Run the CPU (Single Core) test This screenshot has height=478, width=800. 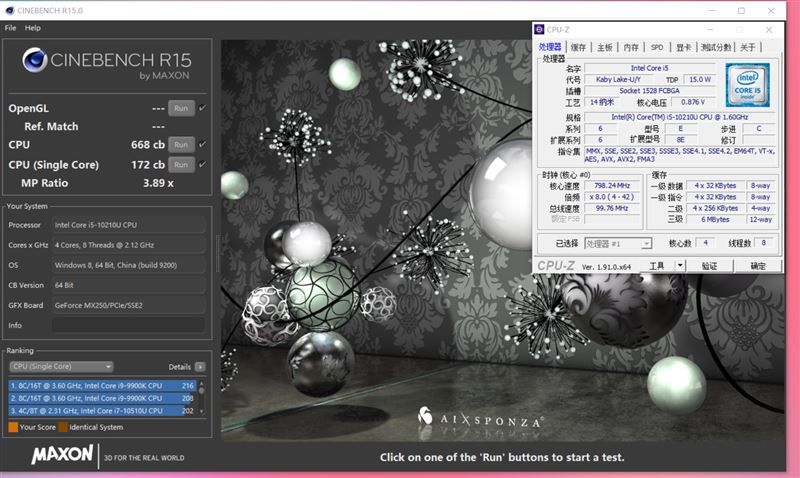[181, 165]
